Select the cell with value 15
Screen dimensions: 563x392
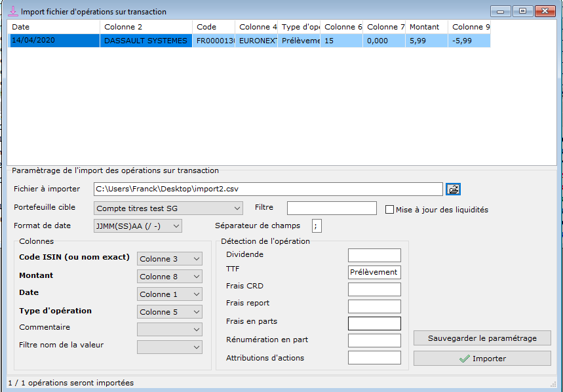tap(341, 41)
